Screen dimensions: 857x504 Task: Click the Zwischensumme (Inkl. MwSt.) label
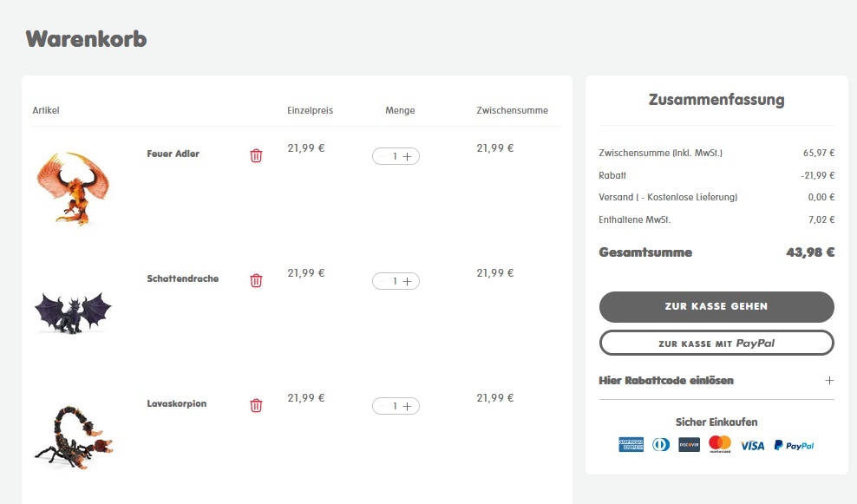[660, 153]
